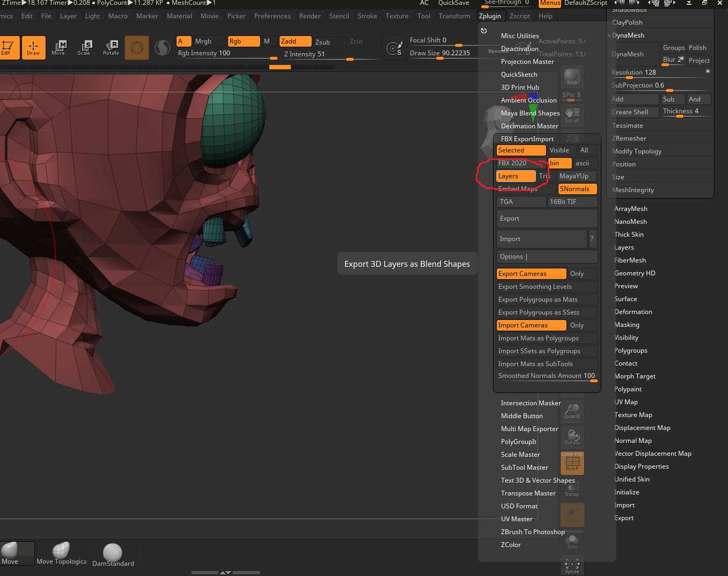Open the Zplugin menu
Image resolution: width=728 pixels, height=576 pixels.
(490, 16)
